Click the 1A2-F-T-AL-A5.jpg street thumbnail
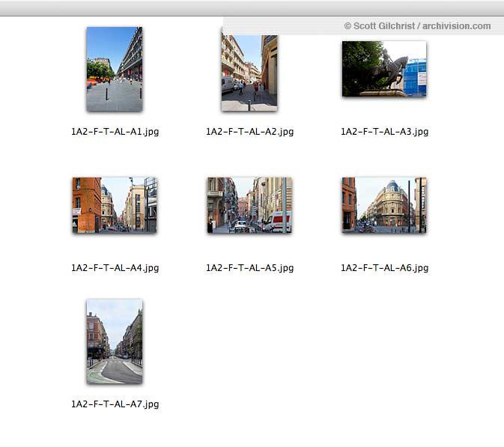 (249, 205)
